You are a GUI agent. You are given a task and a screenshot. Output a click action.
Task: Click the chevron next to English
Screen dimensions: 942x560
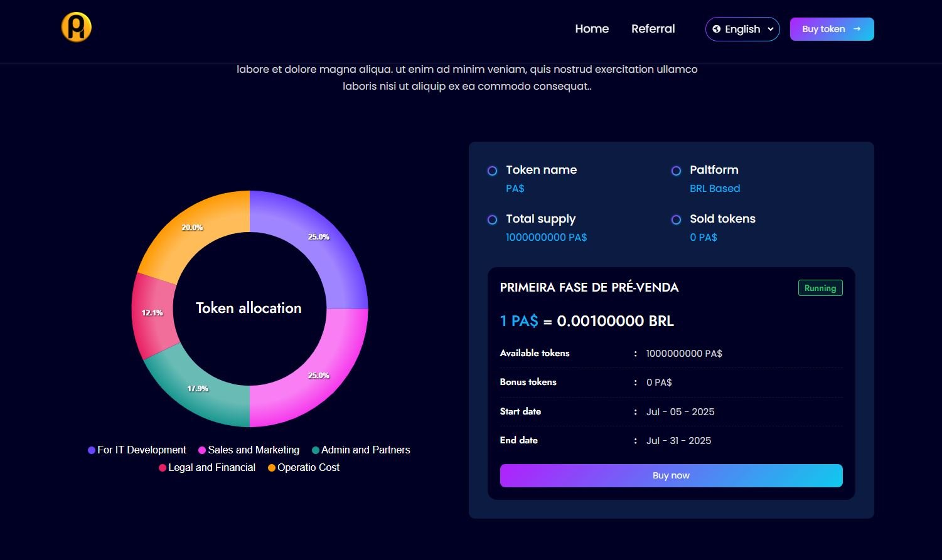[769, 29]
